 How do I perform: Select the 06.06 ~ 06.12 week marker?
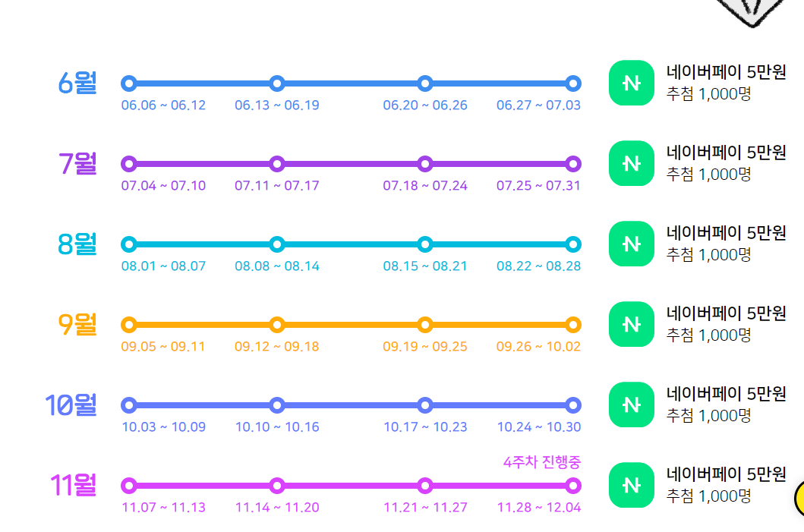tap(129, 83)
